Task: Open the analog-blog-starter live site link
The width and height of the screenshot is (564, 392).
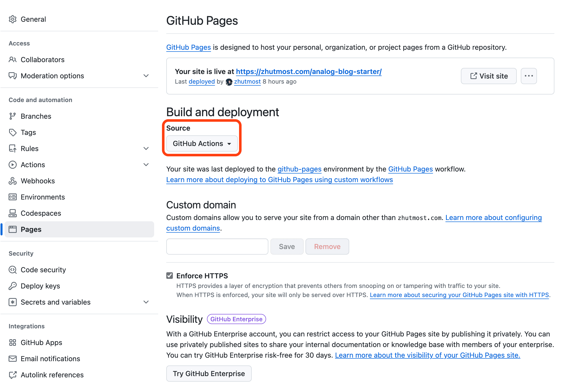Action: (309, 71)
